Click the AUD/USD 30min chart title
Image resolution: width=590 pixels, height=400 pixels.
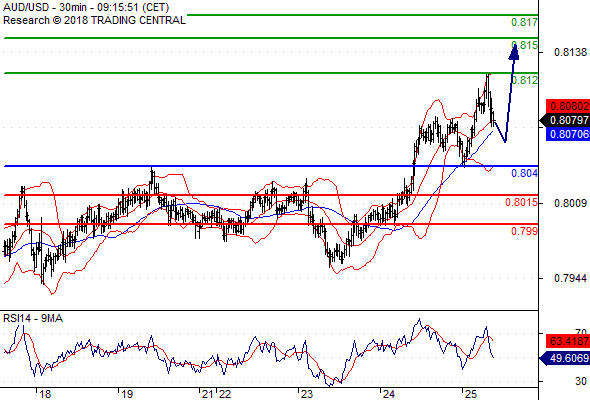point(86,7)
